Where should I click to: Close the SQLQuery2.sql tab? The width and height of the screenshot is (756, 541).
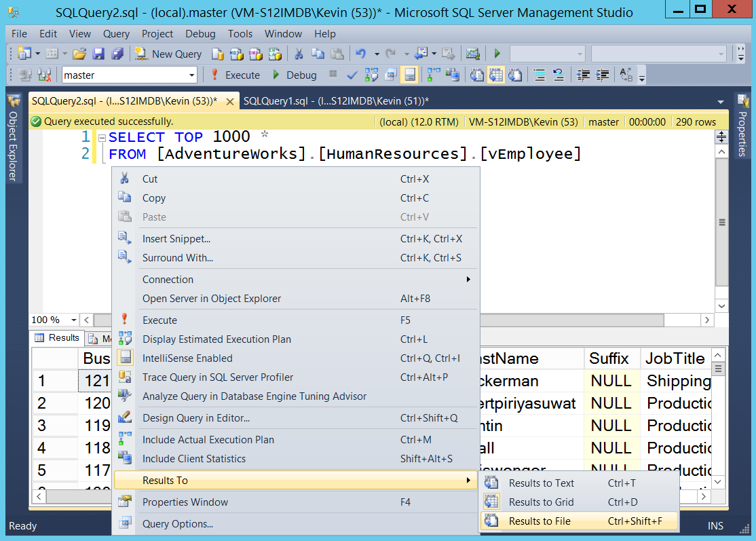[230, 102]
